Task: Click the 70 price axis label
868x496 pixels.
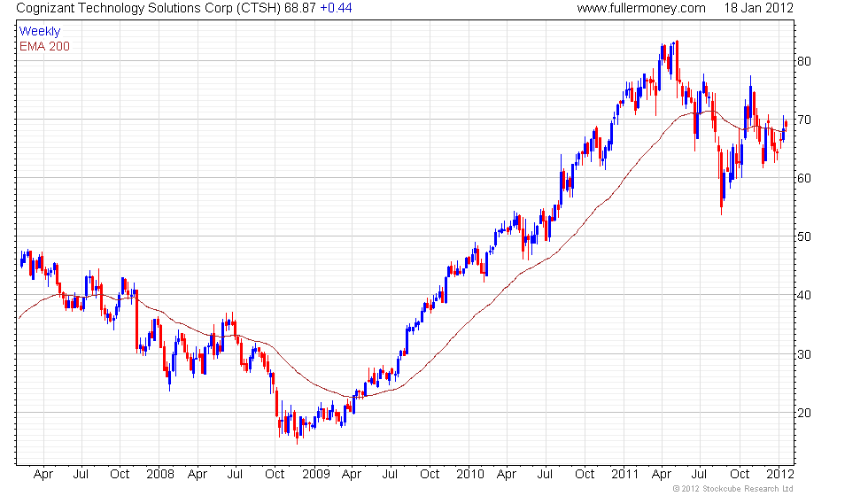Action: (x=804, y=120)
